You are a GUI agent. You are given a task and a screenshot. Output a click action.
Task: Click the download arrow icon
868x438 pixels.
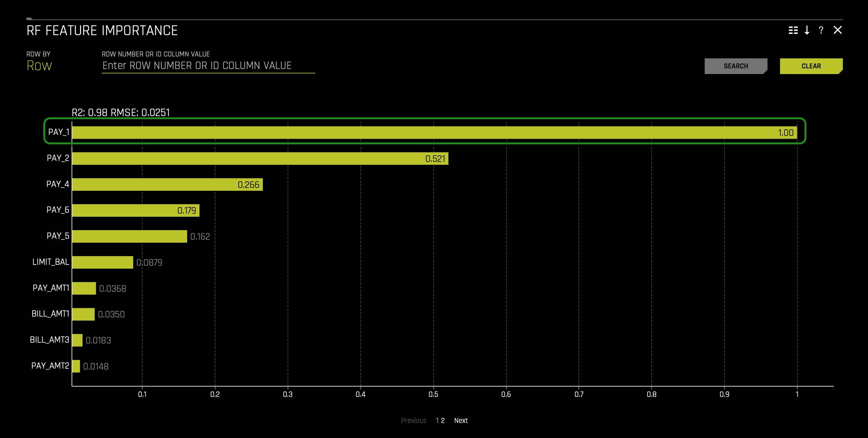[807, 30]
